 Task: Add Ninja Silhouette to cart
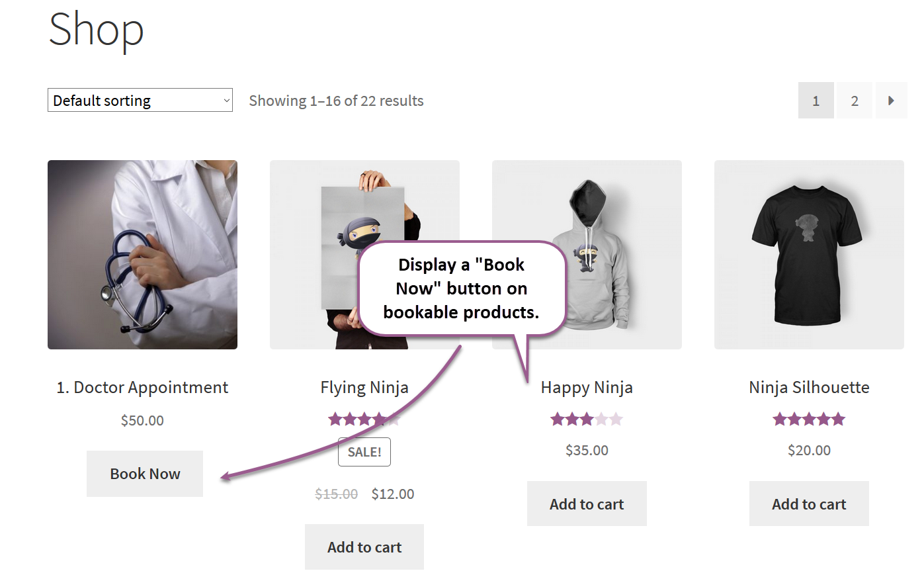coord(808,504)
